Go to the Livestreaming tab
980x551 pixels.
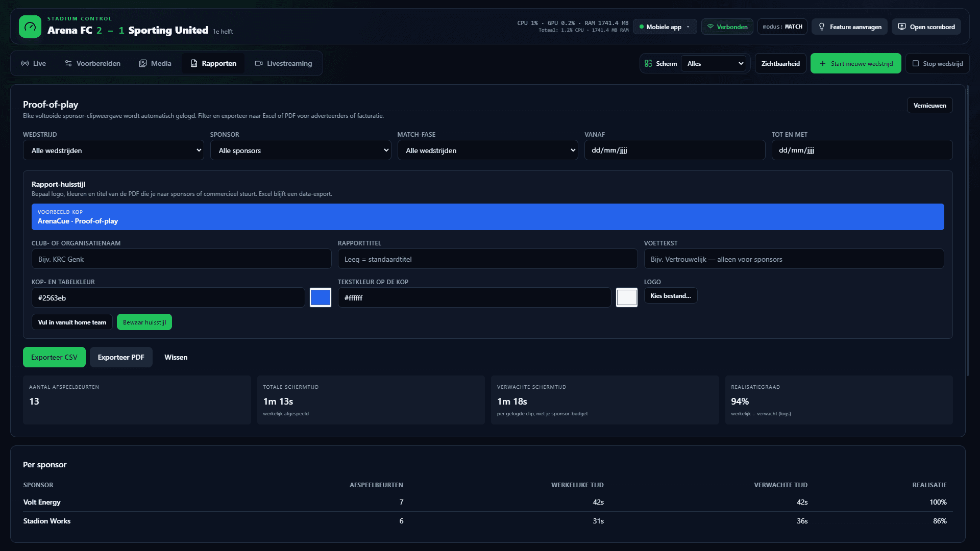point(283,63)
